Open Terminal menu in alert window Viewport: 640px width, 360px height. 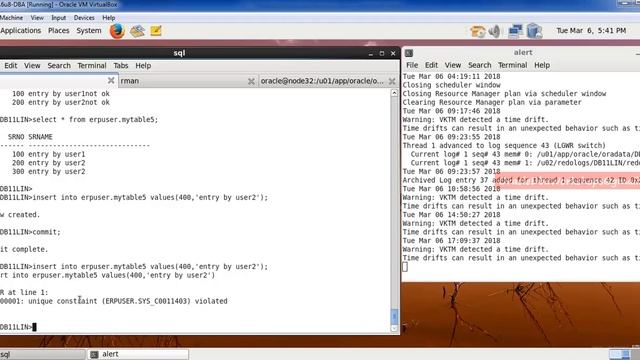click(513, 65)
